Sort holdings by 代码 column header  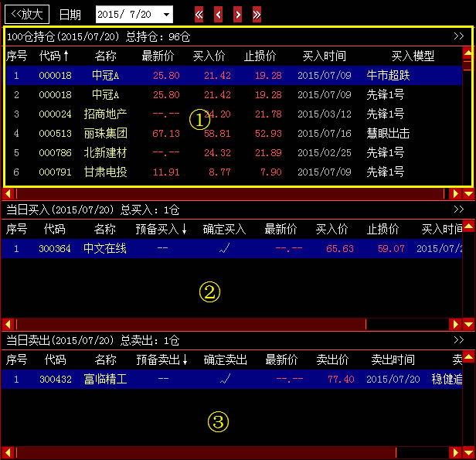[54, 56]
